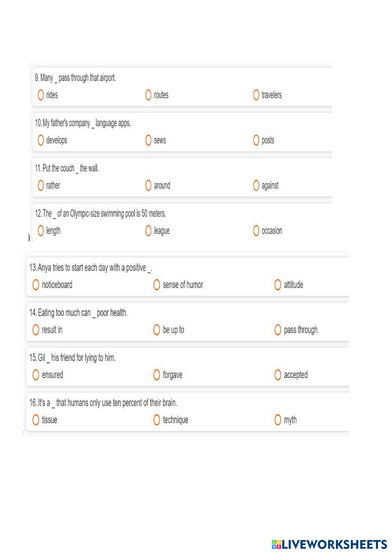Viewport: 392px width, 554px height.
Task: Choose 'rides' option in question 9
Action: coord(41,95)
